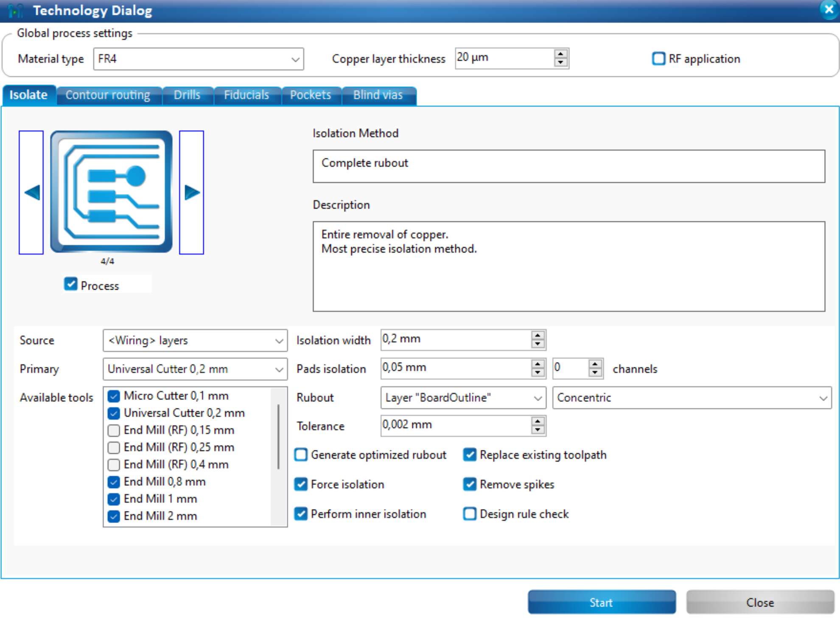Increment the Copper layer thickness value
Screen dimensions: 840x626
click(560, 54)
